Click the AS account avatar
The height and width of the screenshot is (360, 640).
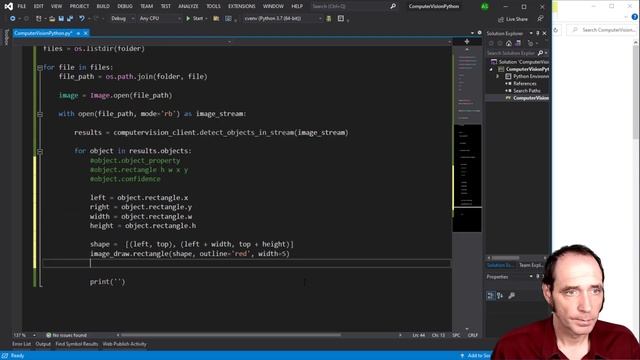pos(484,7)
